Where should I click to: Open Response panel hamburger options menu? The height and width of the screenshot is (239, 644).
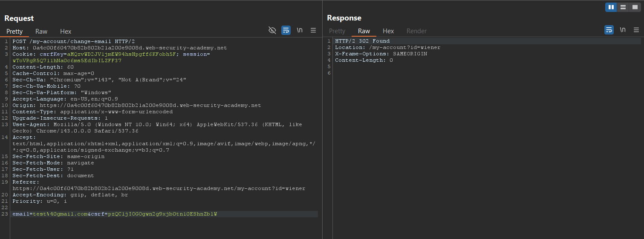pyautogui.click(x=636, y=30)
